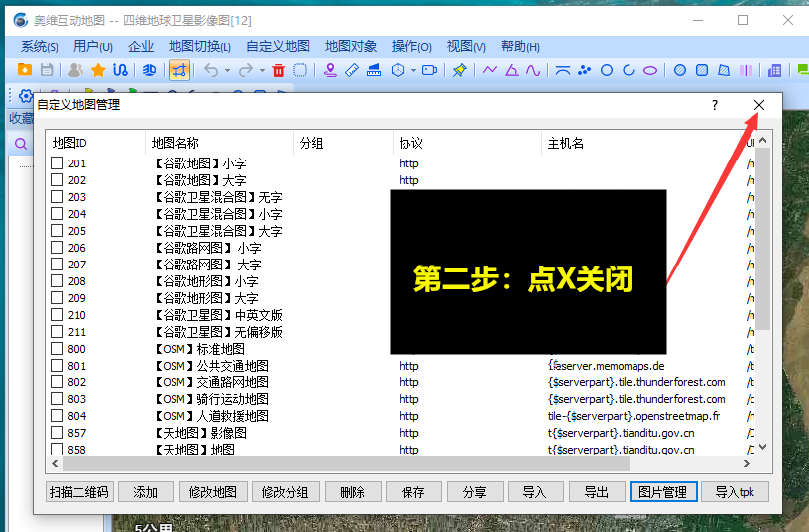Screen dimensions: 809x532
Task: Open the favorites star icon
Action: point(98,70)
